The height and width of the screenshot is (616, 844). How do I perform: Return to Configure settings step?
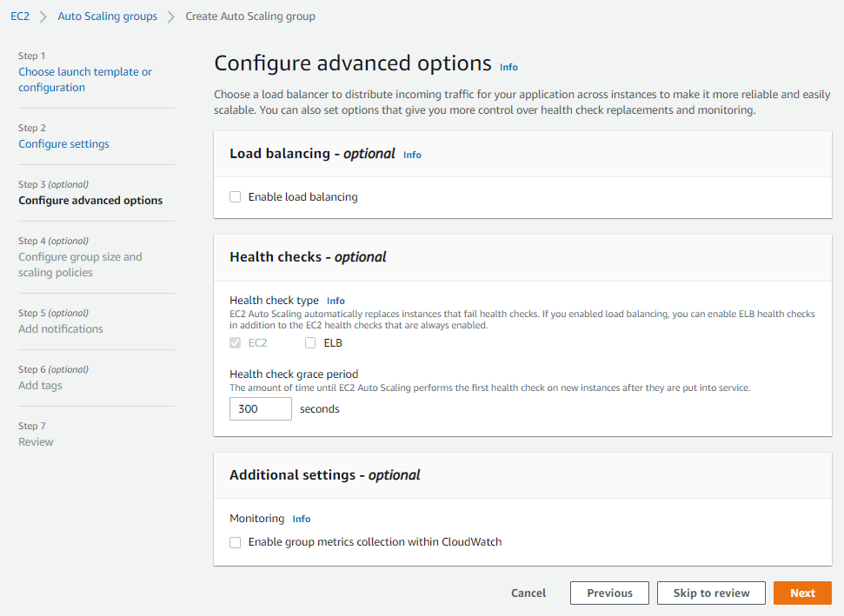63,143
